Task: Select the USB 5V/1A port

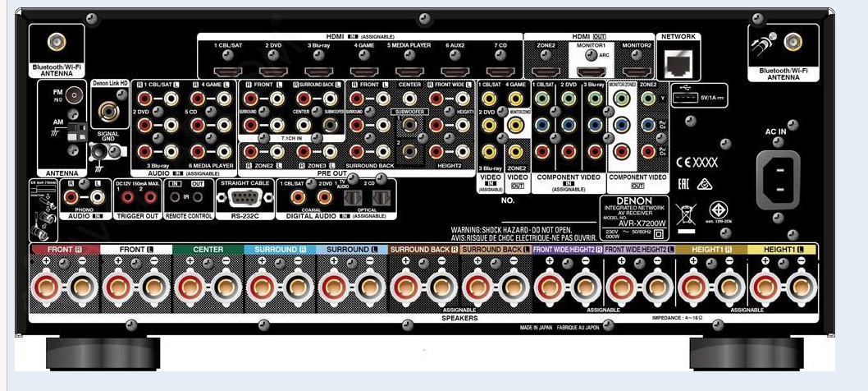Action: coord(685,97)
